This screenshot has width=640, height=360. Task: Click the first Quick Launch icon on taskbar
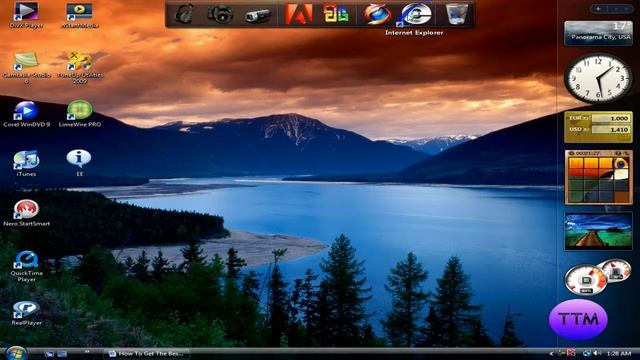click(x=49, y=354)
